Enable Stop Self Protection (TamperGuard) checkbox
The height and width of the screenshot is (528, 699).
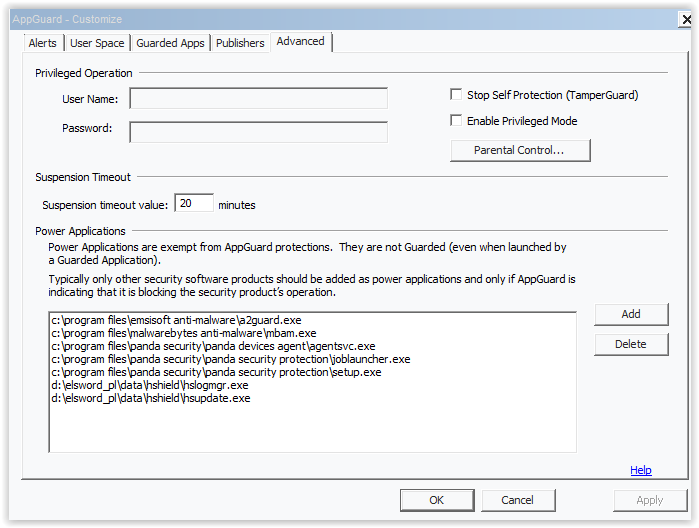pyautogui.click(x=456, y=95)
